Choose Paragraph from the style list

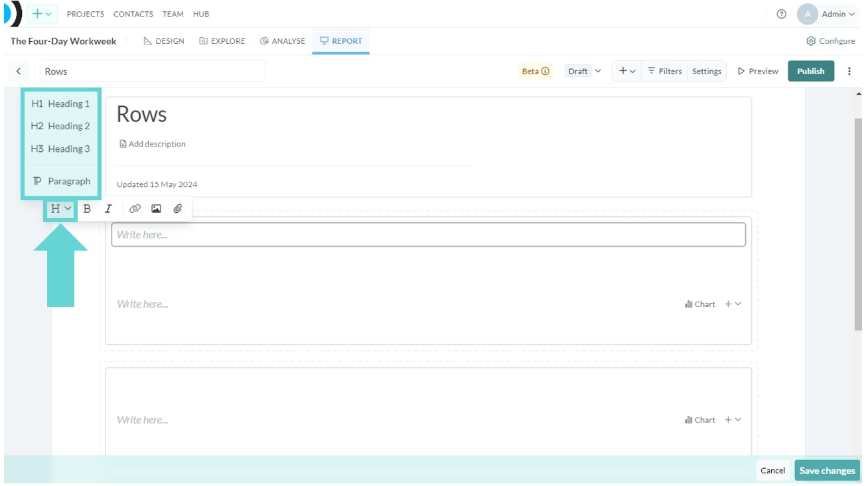(x=60, y=181)
